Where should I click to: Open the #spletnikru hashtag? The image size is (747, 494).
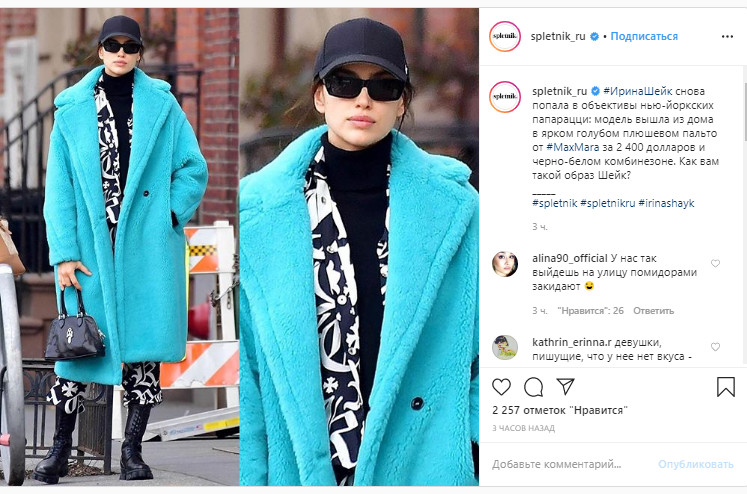pyautogui.click(x=608, y=203)
